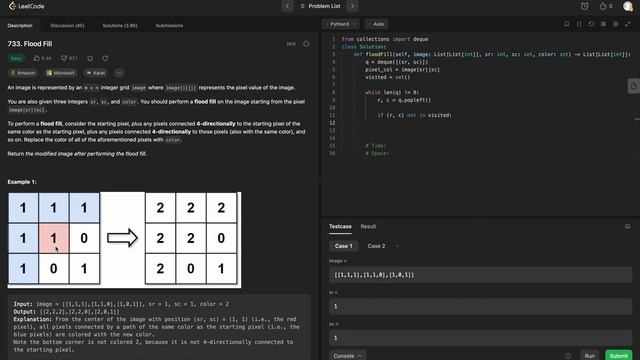The height and width of the screenshot is (360, 640).
Task: Select the Karat company tag
Action: tap(96, 73)
